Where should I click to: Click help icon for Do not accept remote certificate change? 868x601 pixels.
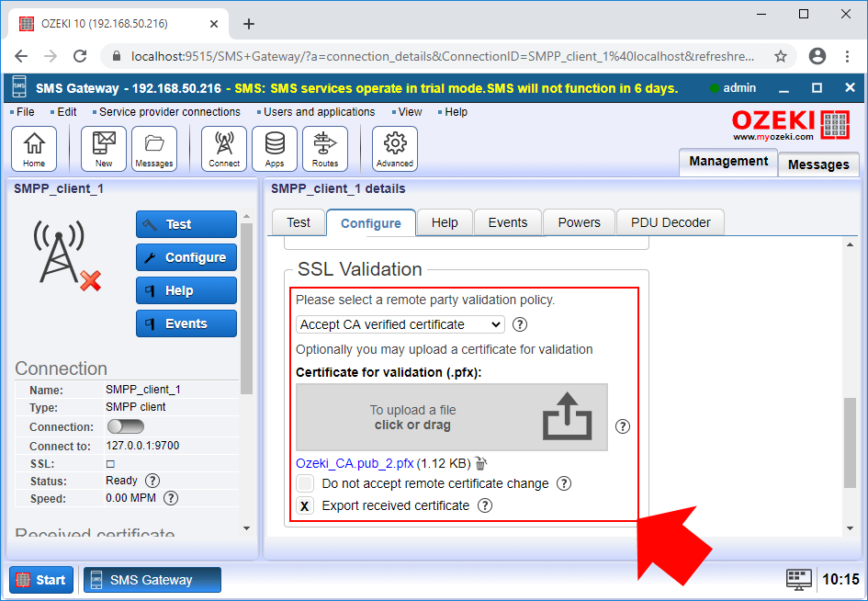[564, 483]
